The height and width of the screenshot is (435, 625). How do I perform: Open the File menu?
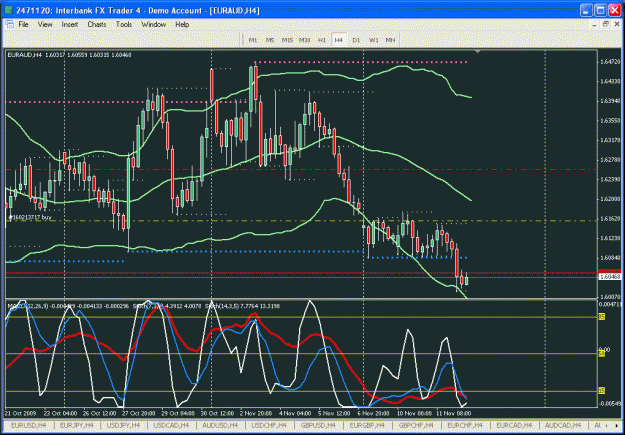click(x=23, y=25)
